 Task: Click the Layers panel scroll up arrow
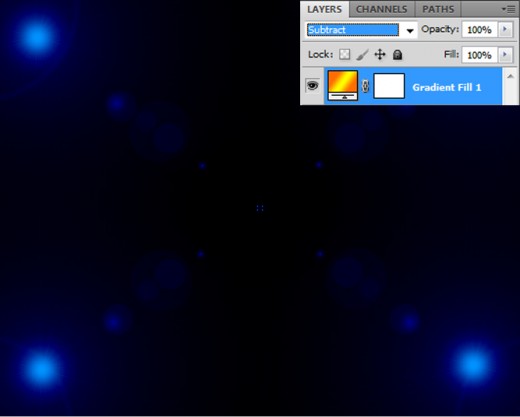pos(510,76)
